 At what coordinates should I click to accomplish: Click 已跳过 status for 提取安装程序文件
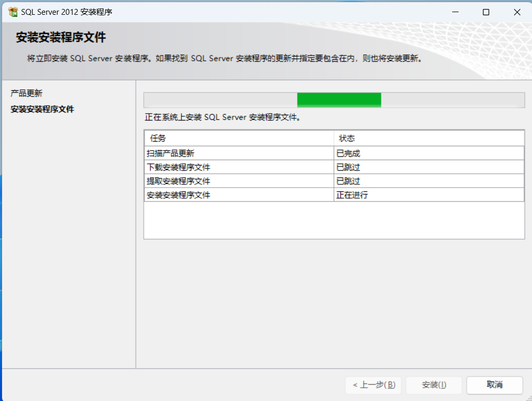coord(429,181)
